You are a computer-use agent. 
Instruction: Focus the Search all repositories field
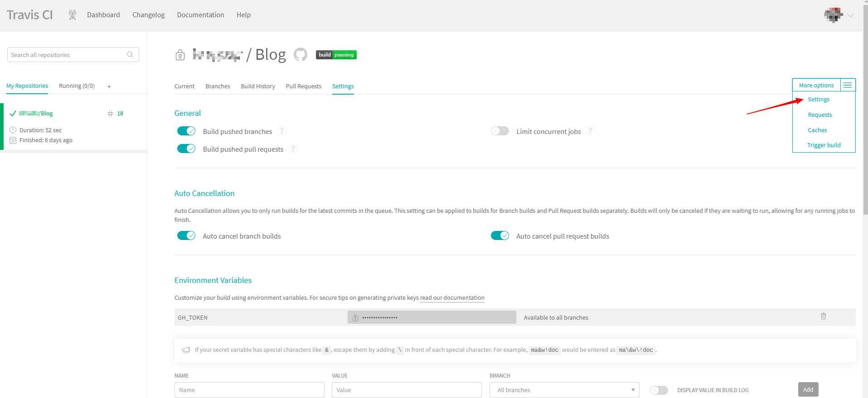pos(73,55)
